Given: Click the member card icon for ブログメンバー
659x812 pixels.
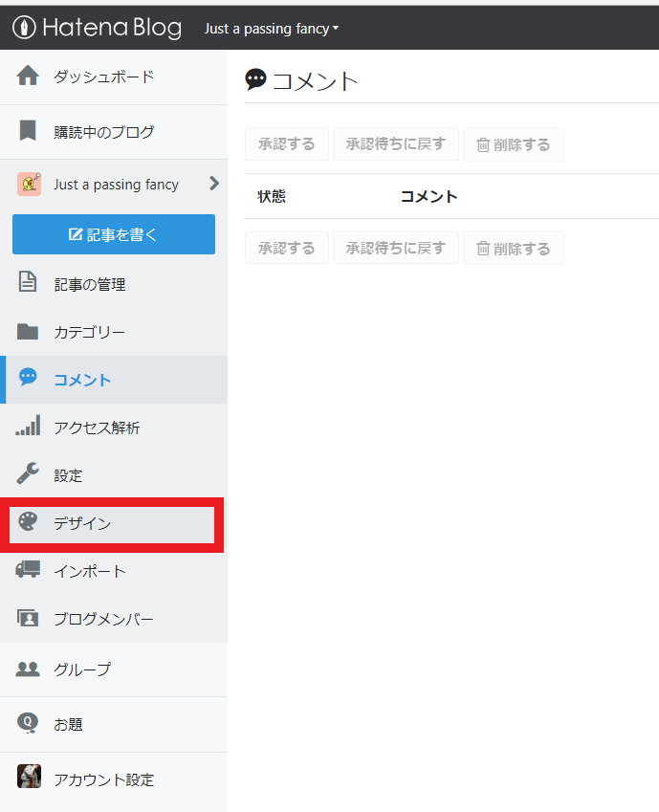Looking at the screenshot, I should pyautogui.click(x=28, y=617).
